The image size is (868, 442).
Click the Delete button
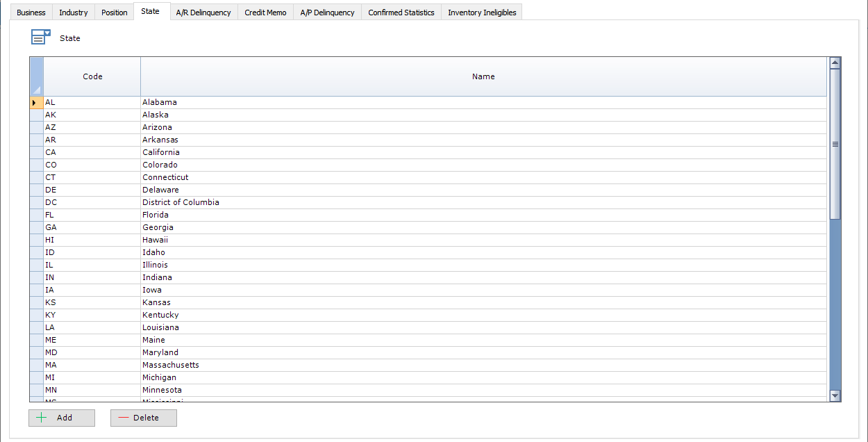pos(144,418)
